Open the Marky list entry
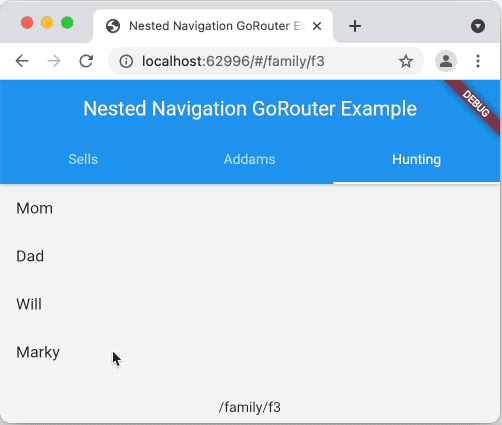This screenshot has width=502, height=425. [x=250, y=352]
